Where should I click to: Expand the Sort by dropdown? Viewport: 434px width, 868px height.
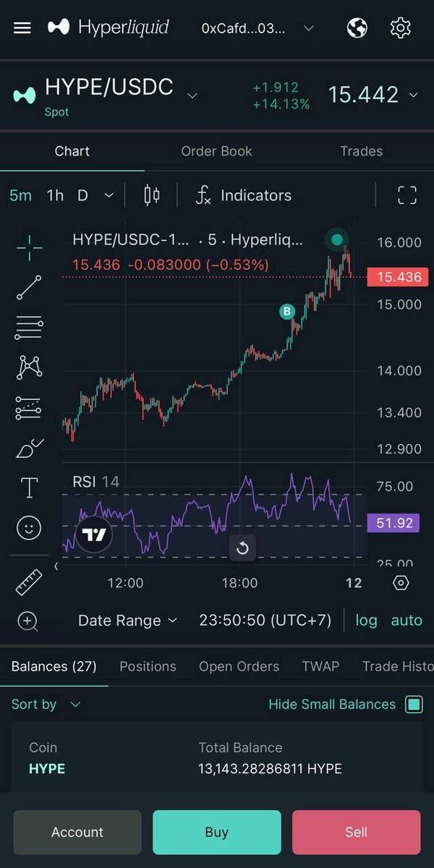46,704
